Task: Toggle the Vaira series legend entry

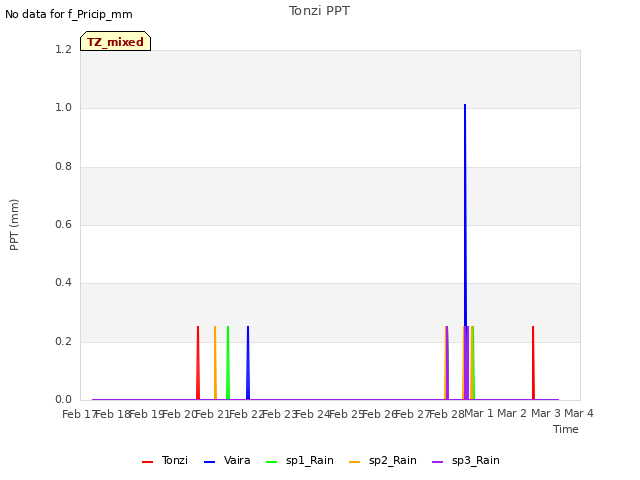Action: point(227,461)
